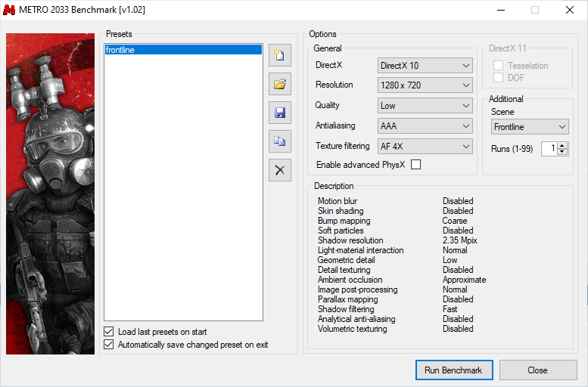The width and height of the screenshot is (588, 387).
Task: Toggle the Tesselation checkbox
Action: point(498,66)
